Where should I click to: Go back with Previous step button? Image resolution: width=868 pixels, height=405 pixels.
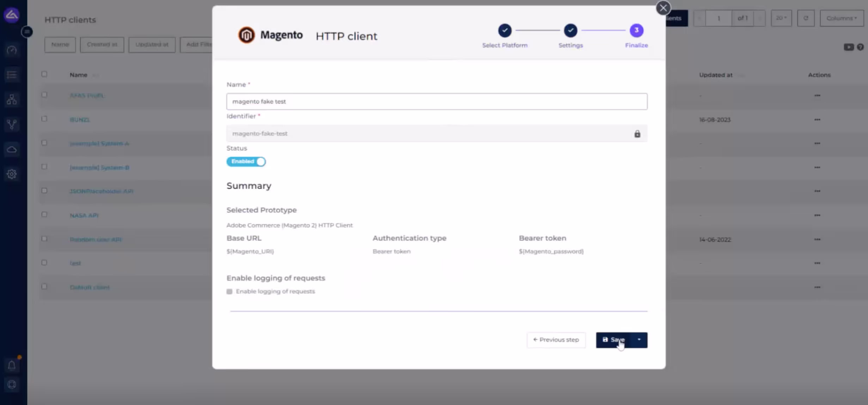tap(556, 340)
